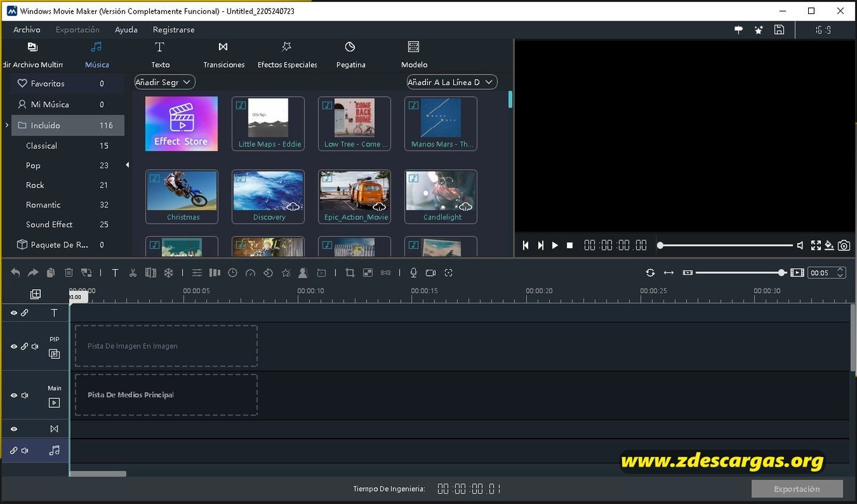Mute the PIP track speaker

(x=35, y=347)
